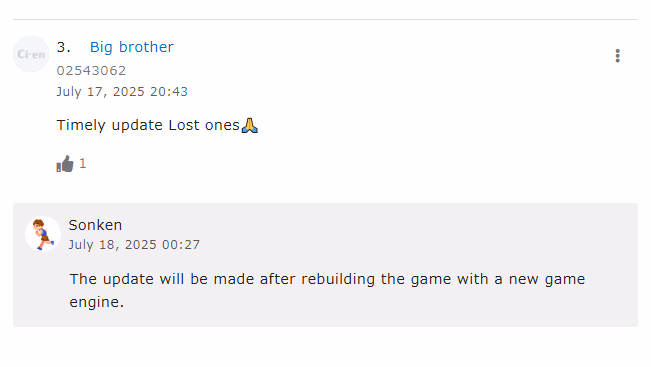Visit Big brother's profile link
This screenshot has width=651, height=367.
click(x=132, y=47)
